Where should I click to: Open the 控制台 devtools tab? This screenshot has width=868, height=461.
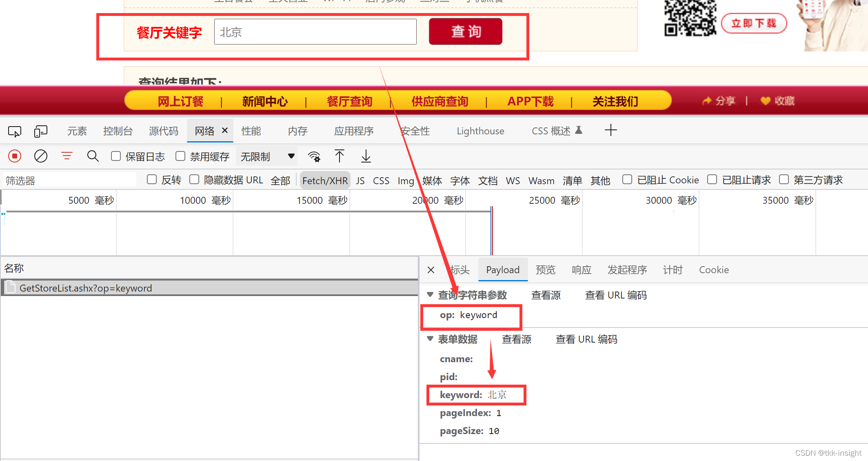[x=118, y=131]
